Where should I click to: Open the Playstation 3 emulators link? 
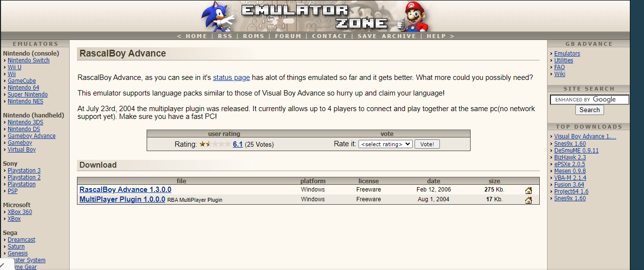pyautogui.click(x=24, y=171)
